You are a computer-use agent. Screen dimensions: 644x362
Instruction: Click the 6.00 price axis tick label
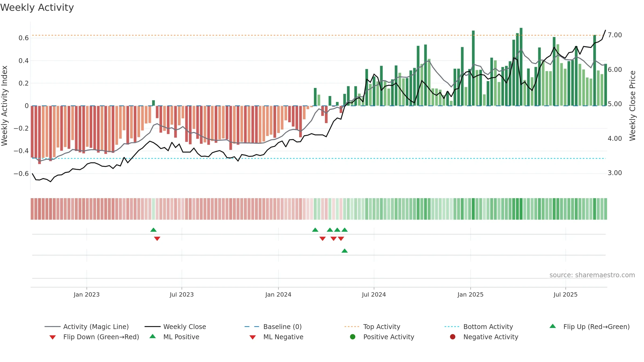point(615,70)
